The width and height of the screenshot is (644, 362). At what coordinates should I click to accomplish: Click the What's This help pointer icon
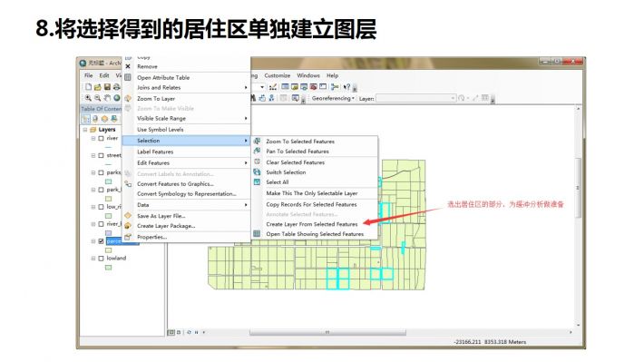(x=346, y=87)
